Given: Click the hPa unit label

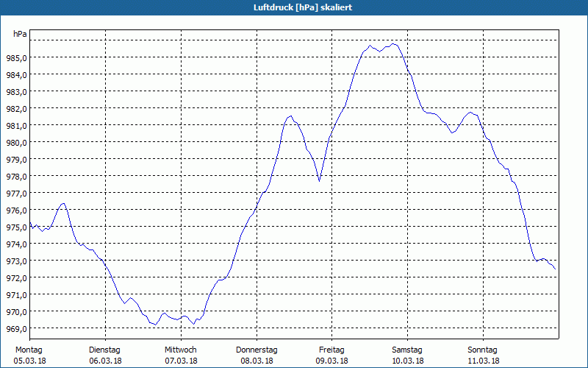Looking at the screenshot, I should pyautogui.click(x=20, y=34).
